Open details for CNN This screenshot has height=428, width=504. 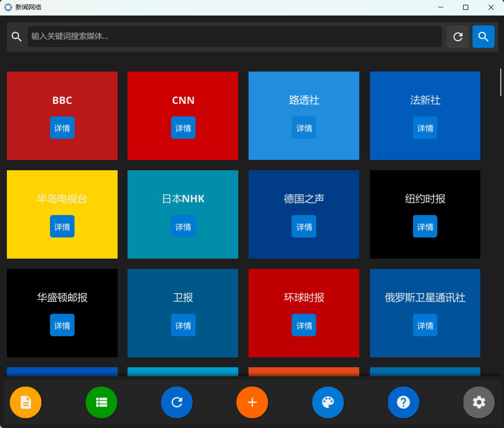click(183, 128)
